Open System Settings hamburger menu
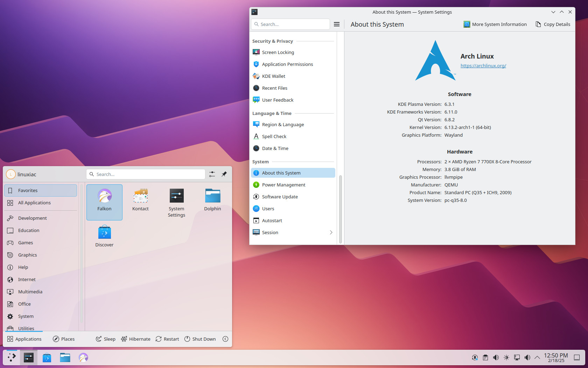 tap(337, 24)
